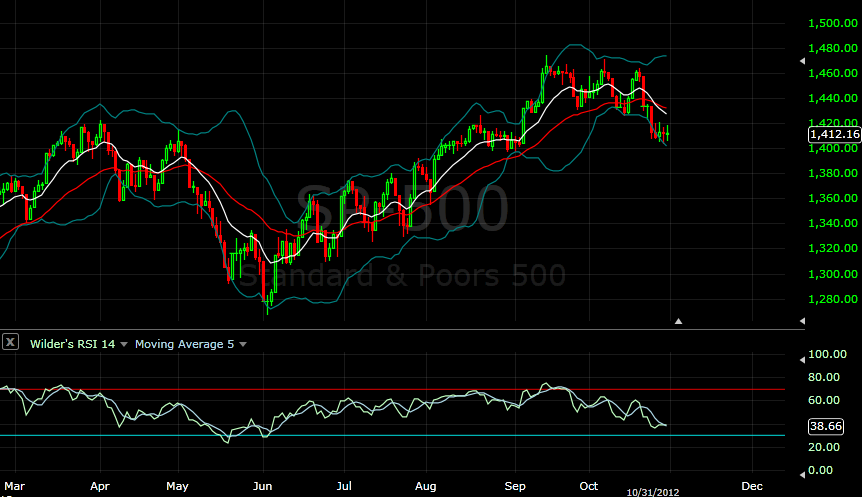The image size is (862, 497).
Task: Click the 1,460.00 price axis label
Action: tap(833, 73)
